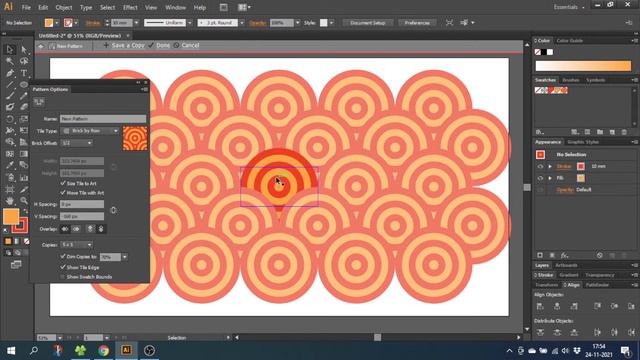This screenshot has height=360, width=640.
Task: Switch to the Brushes tab
Action: click(x=571, y=80)
